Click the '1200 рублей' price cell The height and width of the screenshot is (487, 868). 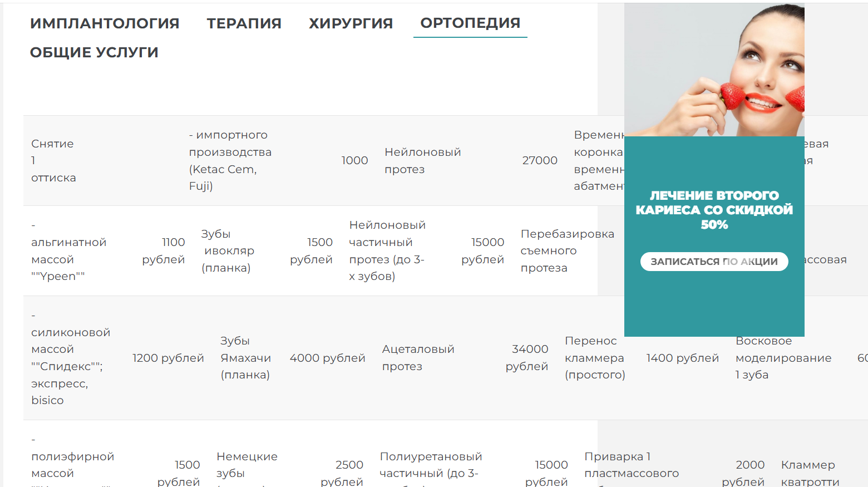(x=168, y=358)
